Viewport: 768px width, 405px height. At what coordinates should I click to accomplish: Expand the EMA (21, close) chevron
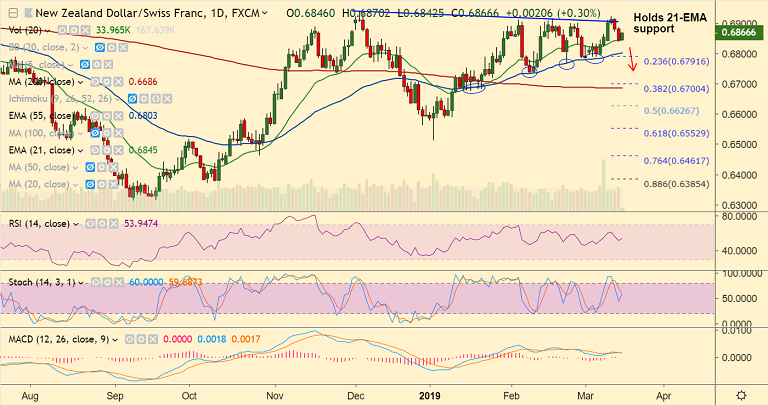coord(80,151)
